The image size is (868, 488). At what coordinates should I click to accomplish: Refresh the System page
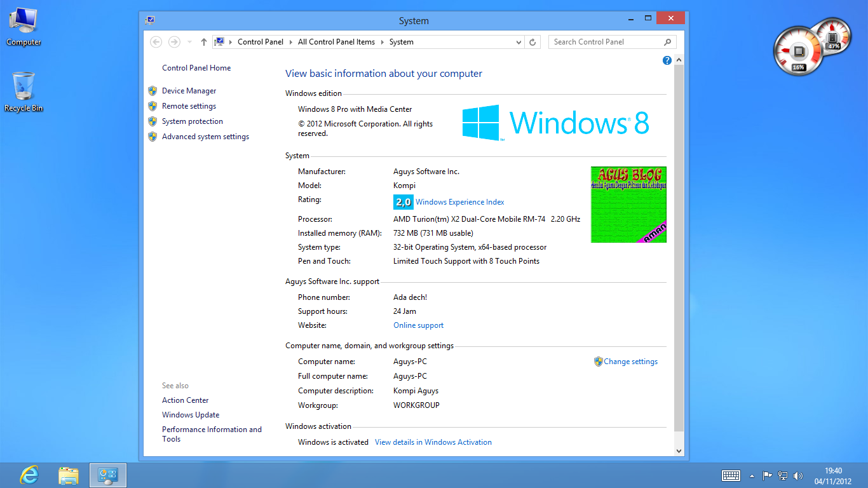point(532,42)
